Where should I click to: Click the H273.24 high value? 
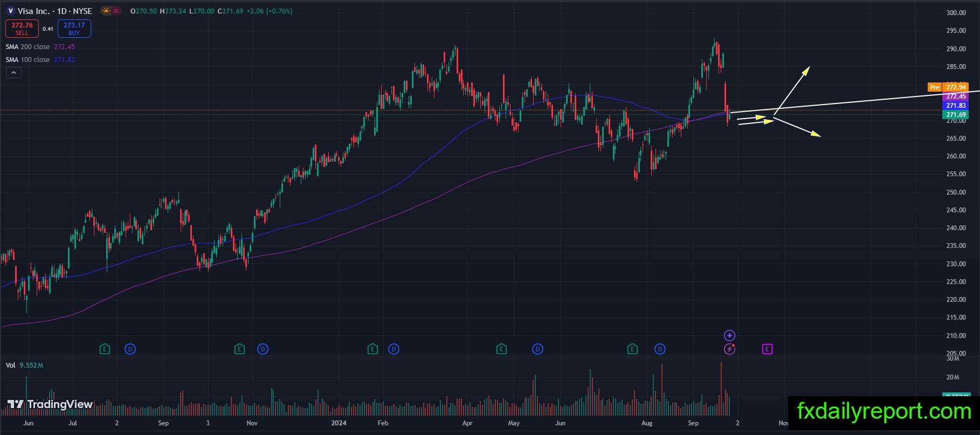(172, 11)
